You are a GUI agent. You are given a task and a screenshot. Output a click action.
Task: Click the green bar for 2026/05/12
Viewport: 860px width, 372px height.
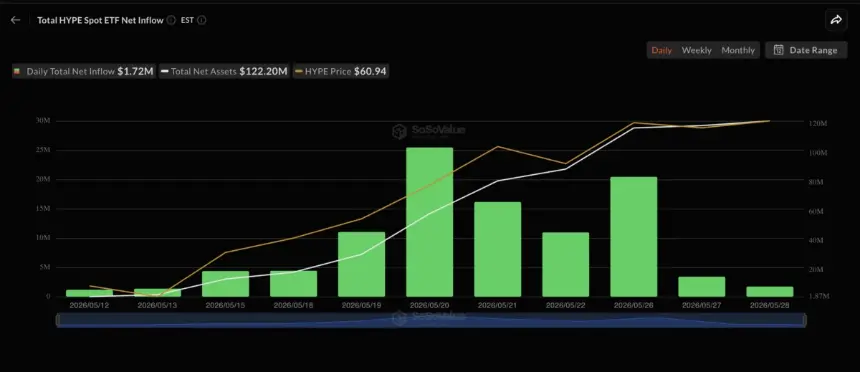click(89, 294)
